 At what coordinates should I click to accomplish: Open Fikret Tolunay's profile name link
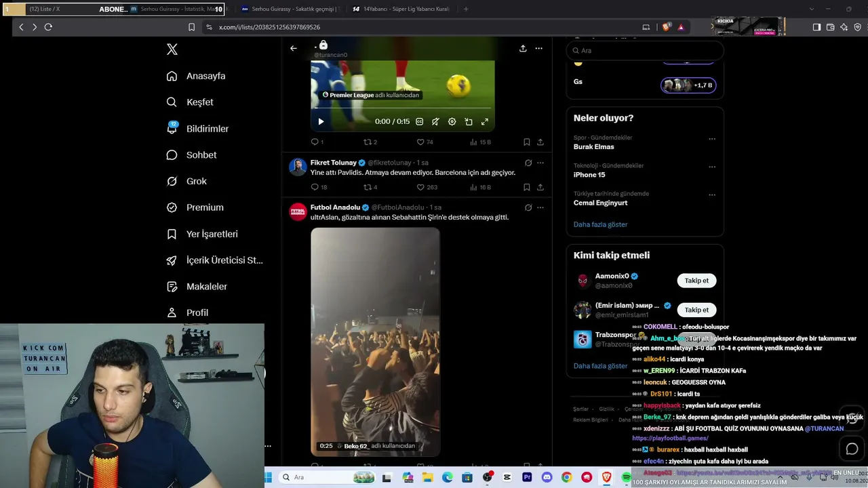(x=333, y=163)
